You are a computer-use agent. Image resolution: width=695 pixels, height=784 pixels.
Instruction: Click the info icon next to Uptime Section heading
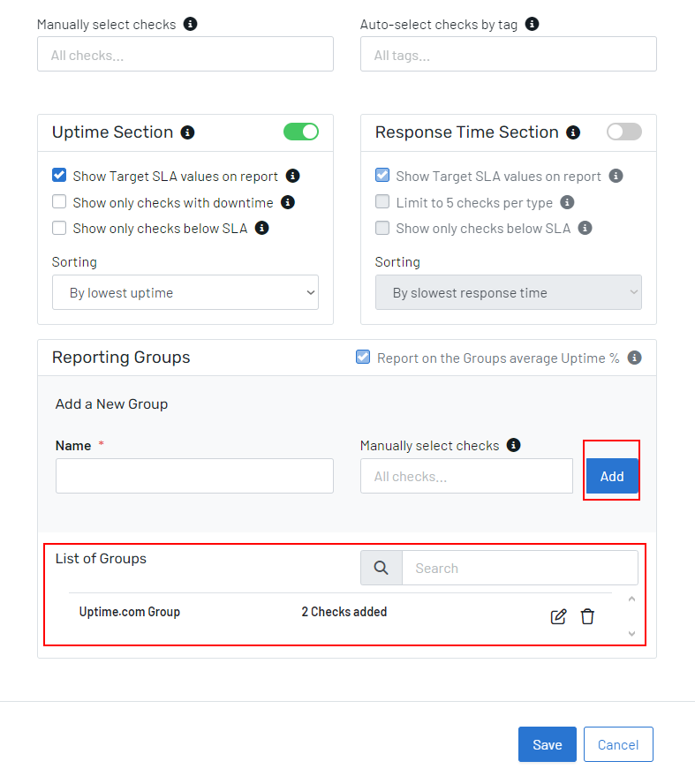[x=187, y=132]
